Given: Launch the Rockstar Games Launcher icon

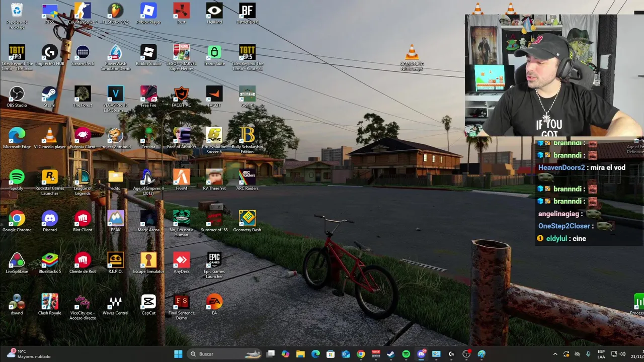Looking at the screenshot, I should point(50,183).
